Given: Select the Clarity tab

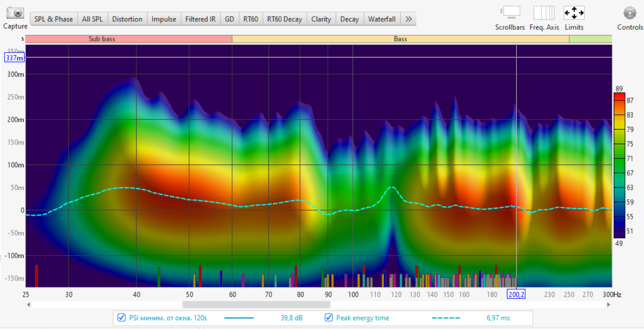Looking at the screenshot, I should tap(321, 19).
